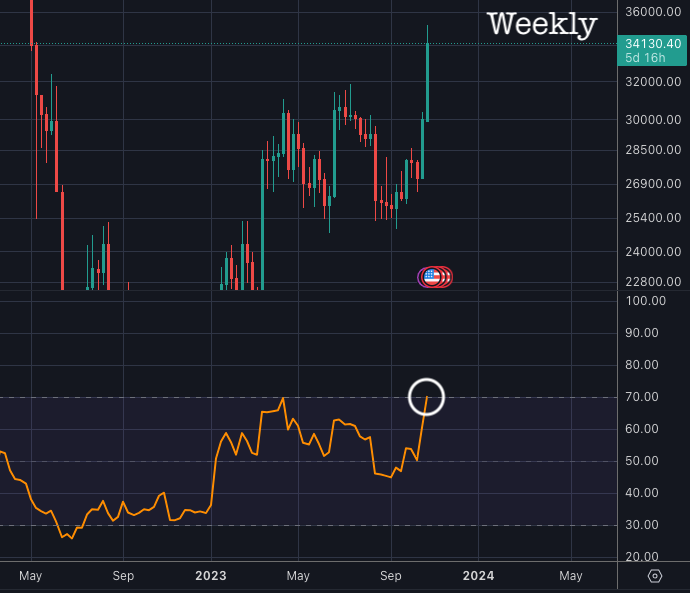Click the RSI 90.00 scale label
The height and width of the screenshot is (593, 690).
point(642,333)
